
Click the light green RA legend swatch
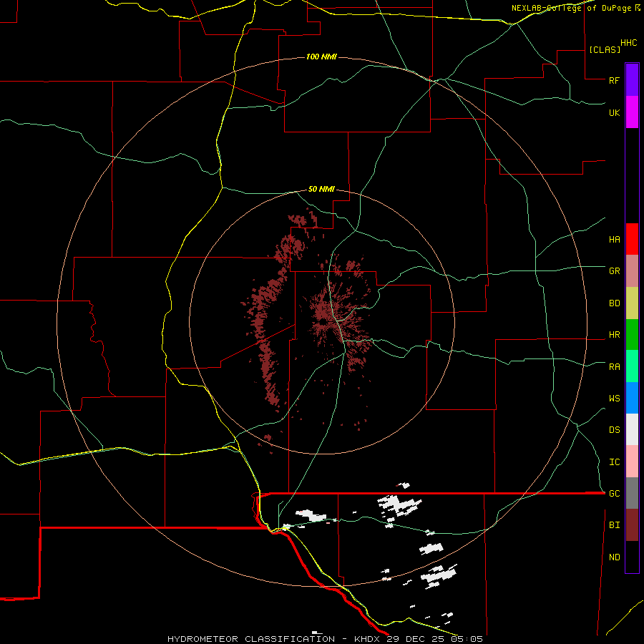point(632,366)
